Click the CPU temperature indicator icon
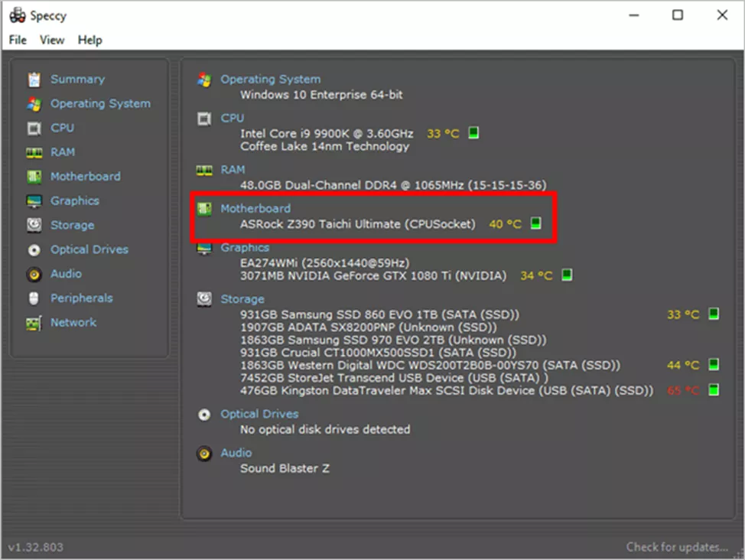 click(x=473, y=133)
